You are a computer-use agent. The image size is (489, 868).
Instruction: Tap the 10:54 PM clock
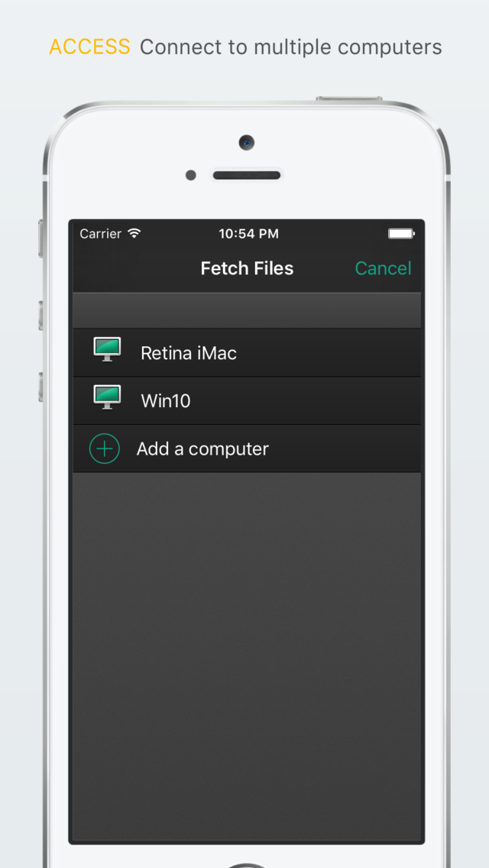pyautogui.click(x=248, y=234)
